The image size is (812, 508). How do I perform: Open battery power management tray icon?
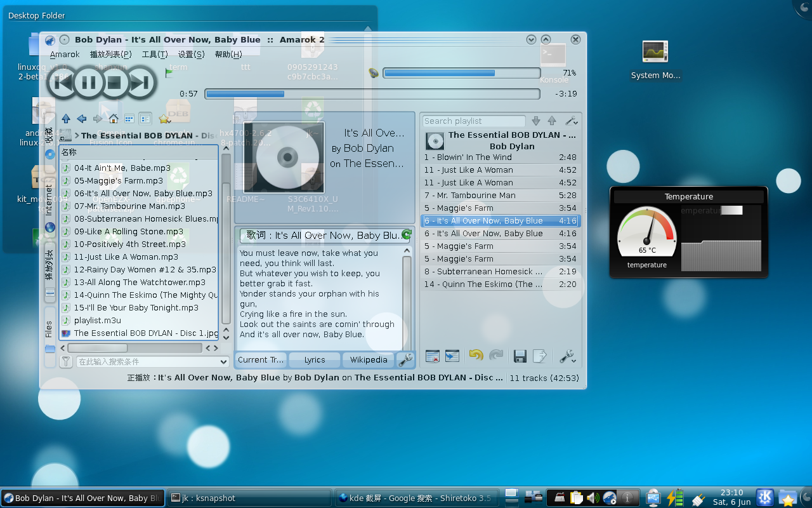click(674, 497)
